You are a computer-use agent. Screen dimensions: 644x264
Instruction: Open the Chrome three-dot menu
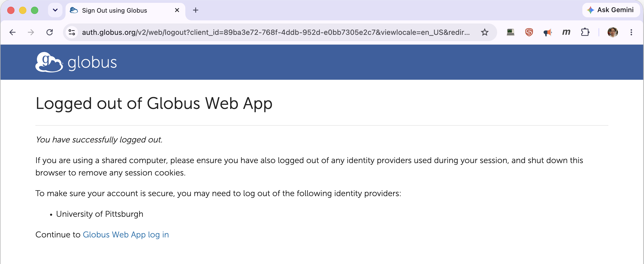(631, 32)
